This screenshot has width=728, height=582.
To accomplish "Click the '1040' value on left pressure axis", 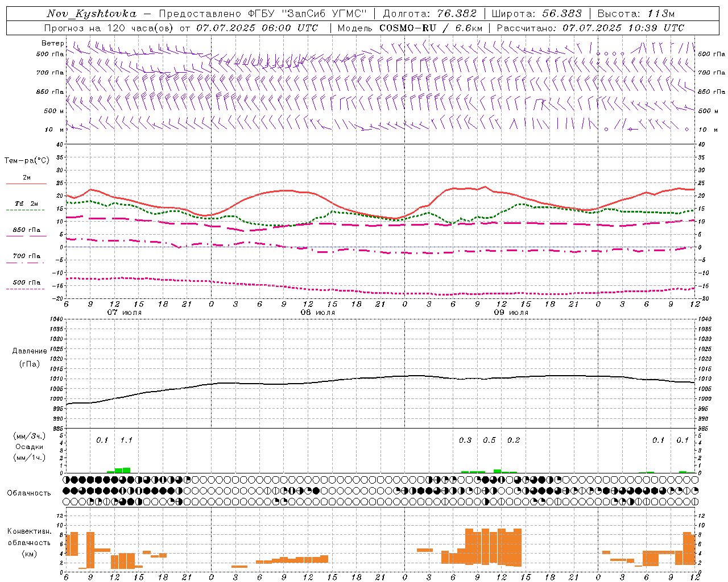I will tap(57, 319).
